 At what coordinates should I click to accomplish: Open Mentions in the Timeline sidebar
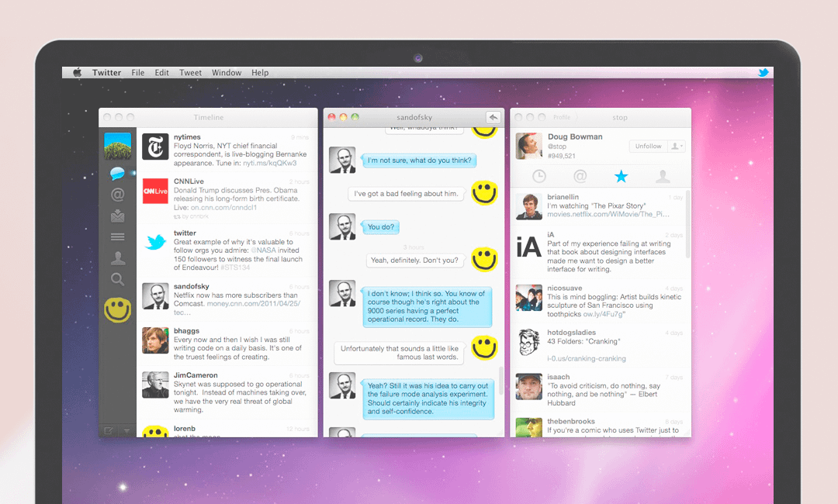click(118, 195)
